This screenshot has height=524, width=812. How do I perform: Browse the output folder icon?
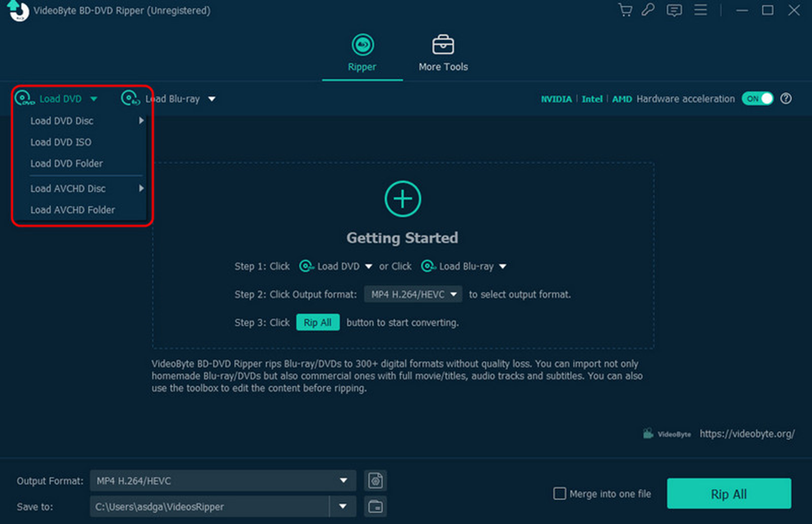coord(376,507)
